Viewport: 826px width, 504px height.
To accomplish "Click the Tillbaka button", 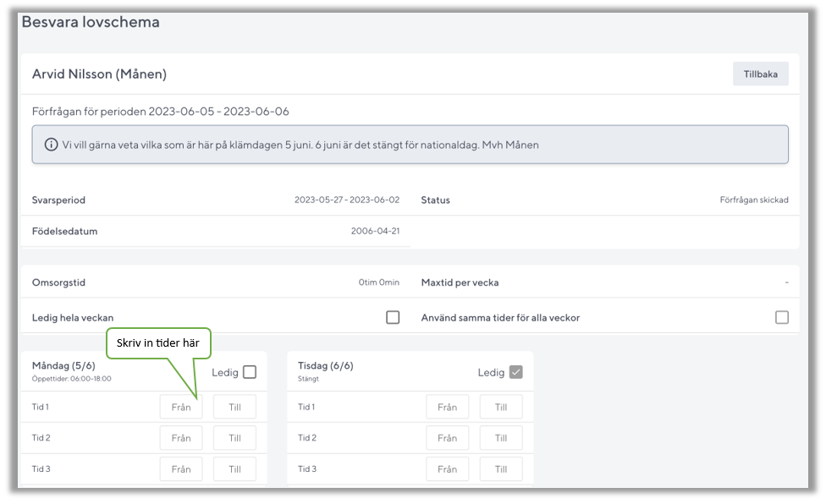I will [760, 74].
